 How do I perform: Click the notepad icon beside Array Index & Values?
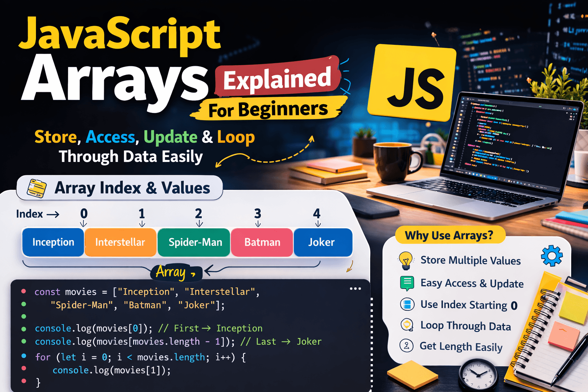[x=37, y=188]
